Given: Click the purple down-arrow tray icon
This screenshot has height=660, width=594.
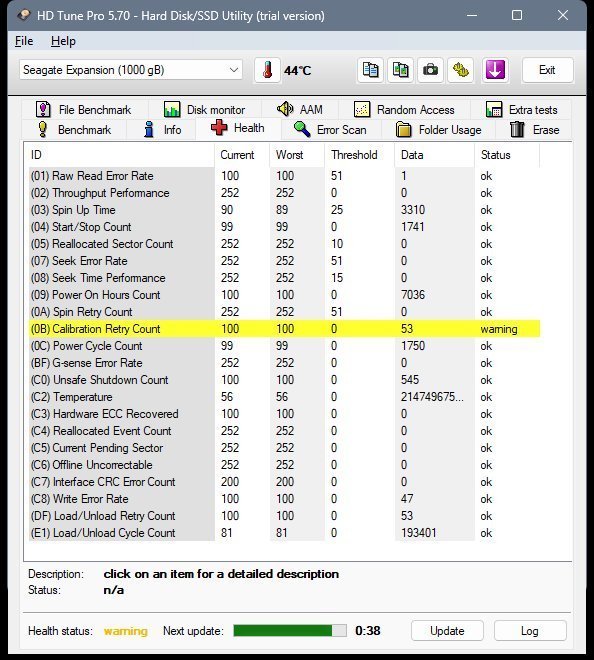Looking at the screenshot, I should coord(495,70).
